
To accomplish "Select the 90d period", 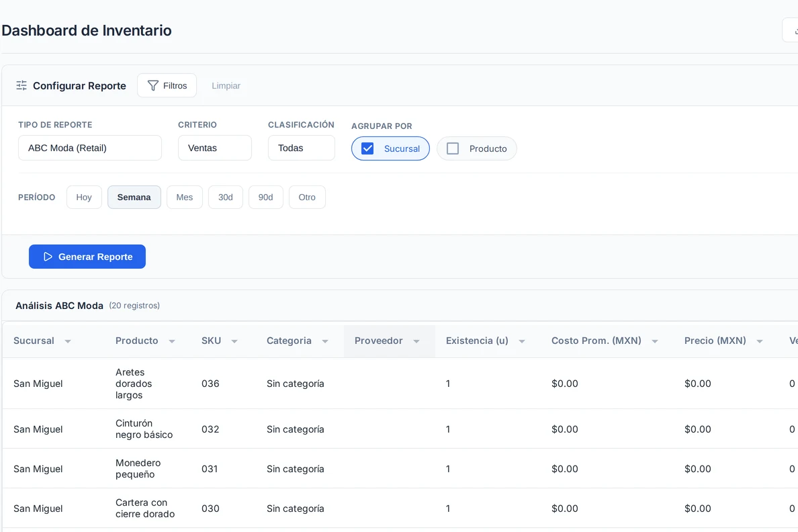I will pos(265,197).
